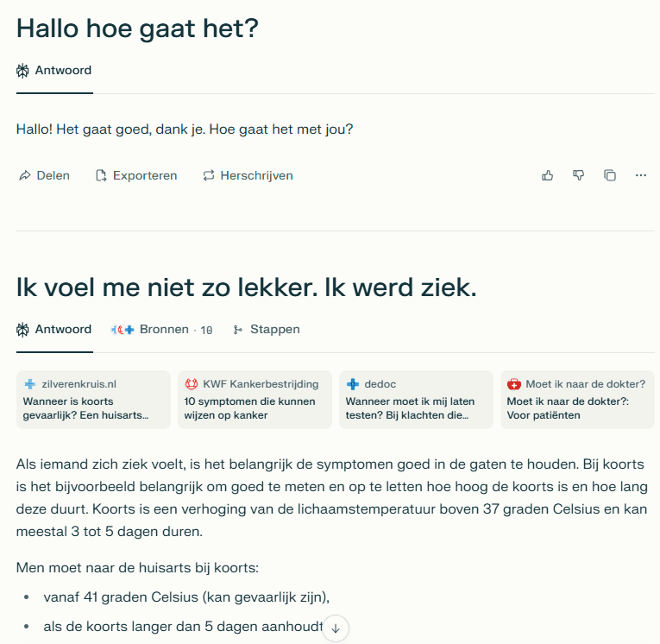The width and height of the screenshot is (660, 644).
Task: Select the second question's Antwoord tab
Action: (x=54, y=329)
